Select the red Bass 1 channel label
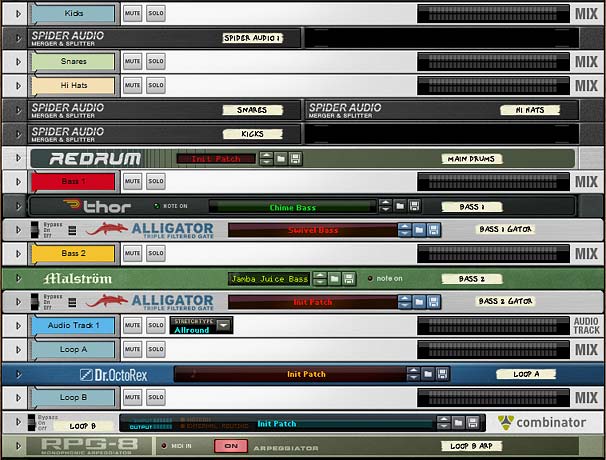Image resolution: width=606 pixels, height=460 pixels. pyautogui.click(x=73, y=181)
